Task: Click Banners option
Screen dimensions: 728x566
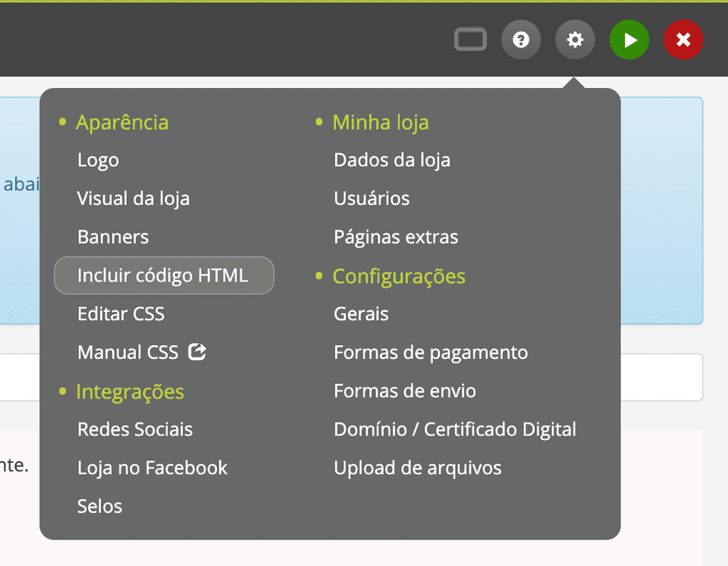Action: pos(113,237)
